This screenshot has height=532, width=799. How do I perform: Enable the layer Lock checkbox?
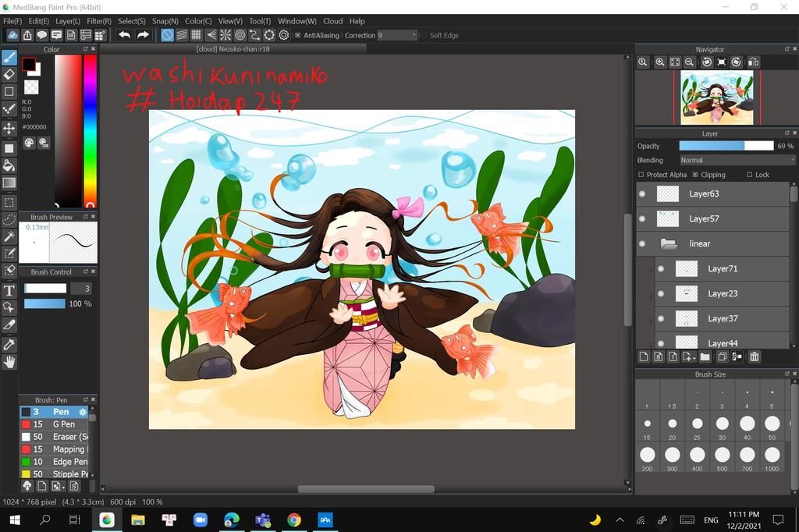click(750, 175)
